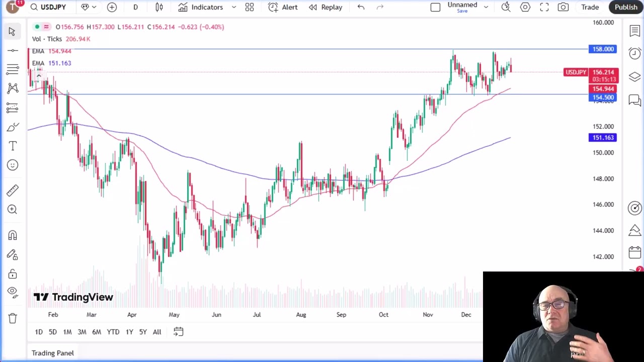Click the EMA 154.944 indicator legend
Viewport: 644px width, 362px height.
pos(52,51)
